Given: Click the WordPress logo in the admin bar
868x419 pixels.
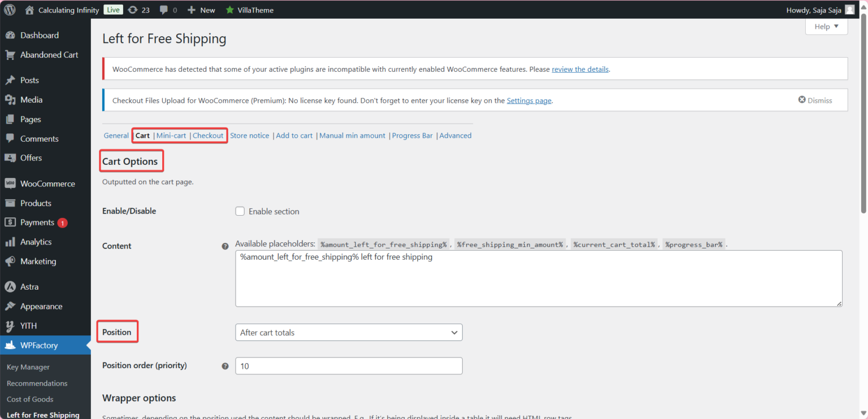Looking at the screenshot, I should point(9,10).
